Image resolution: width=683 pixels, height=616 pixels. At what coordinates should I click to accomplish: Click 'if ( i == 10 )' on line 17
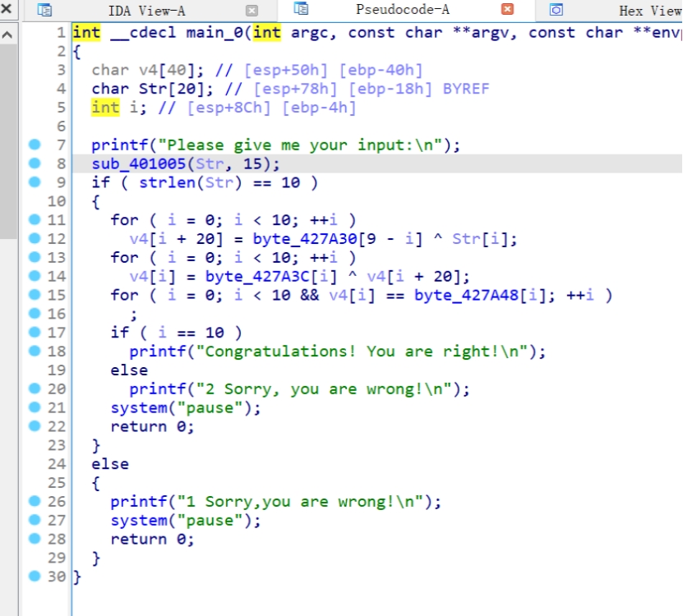(x=176, y=333)
